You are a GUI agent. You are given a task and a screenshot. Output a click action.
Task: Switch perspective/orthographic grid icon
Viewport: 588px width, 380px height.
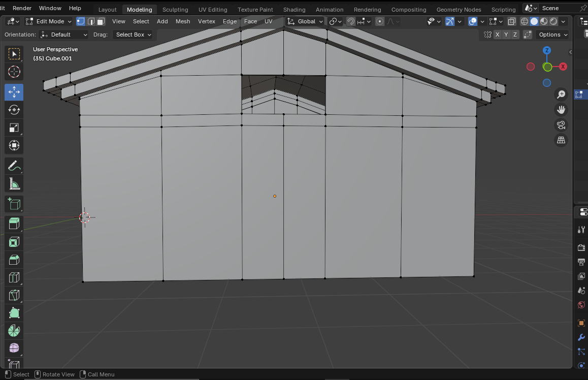pyautogui.click(x=561, y=140)
